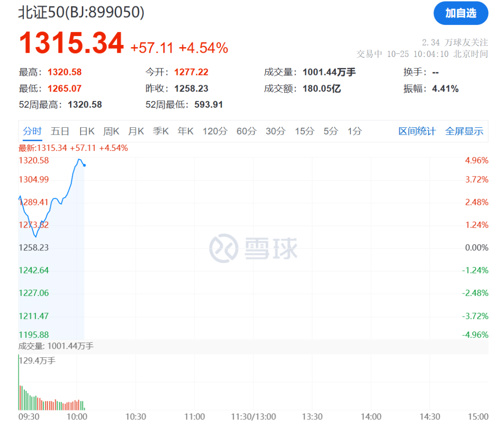Choose the 60分 interval tab
The width and height of the screenshot is (500, 425).
pos(246,131)
